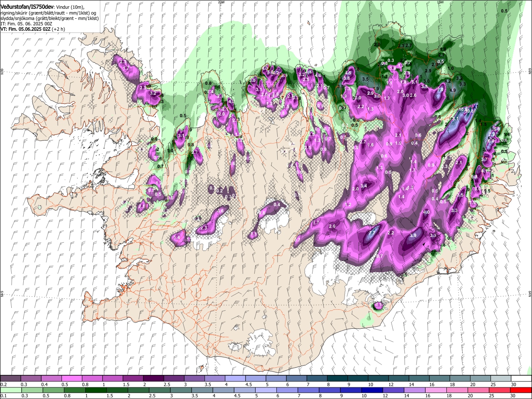
Task: Select the deep navy blue 10 swatch in lower legend row
Action: [372, 390]
